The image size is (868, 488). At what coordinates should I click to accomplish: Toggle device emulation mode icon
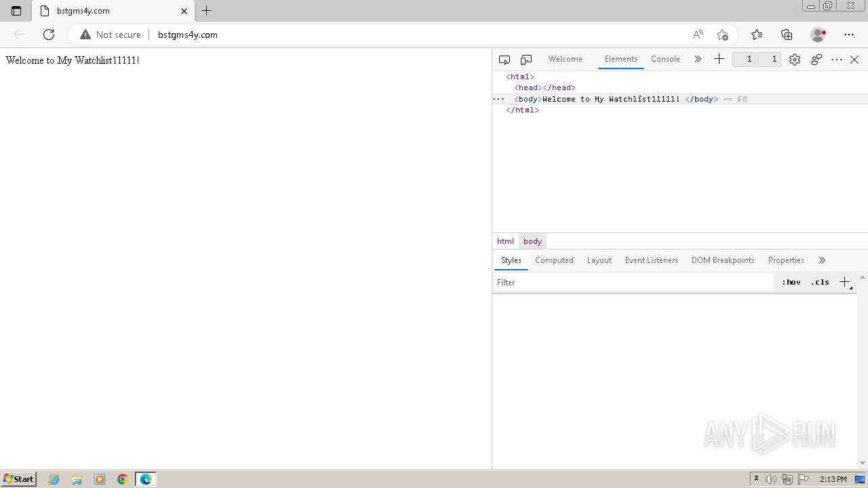coord(526,60)
